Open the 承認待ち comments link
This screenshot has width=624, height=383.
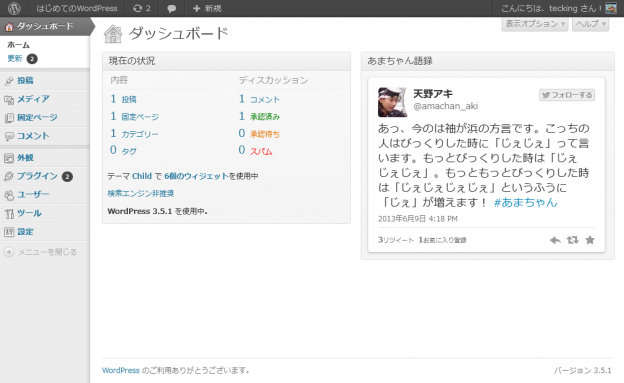pos(265,134)
